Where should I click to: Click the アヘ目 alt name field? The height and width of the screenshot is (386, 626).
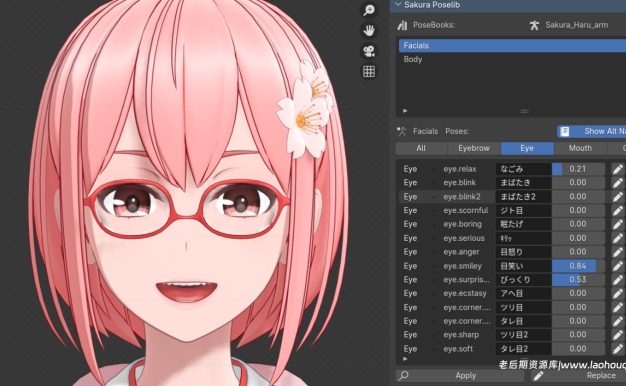(523, 294)
